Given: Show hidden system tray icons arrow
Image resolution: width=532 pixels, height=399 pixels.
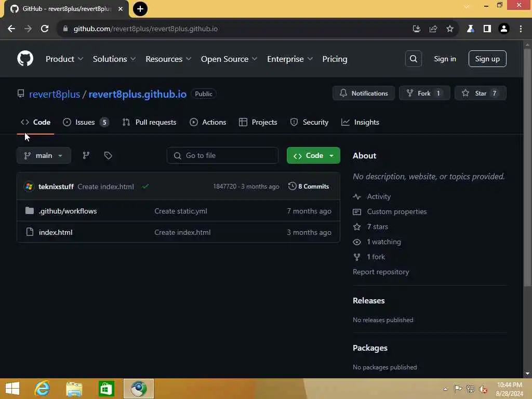Looking at the screenshot, I should (x=445, y=389).
